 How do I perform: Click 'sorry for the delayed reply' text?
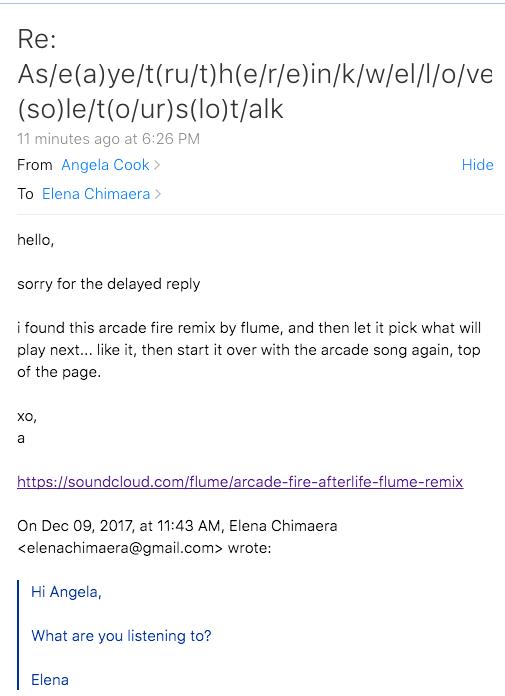108,284
